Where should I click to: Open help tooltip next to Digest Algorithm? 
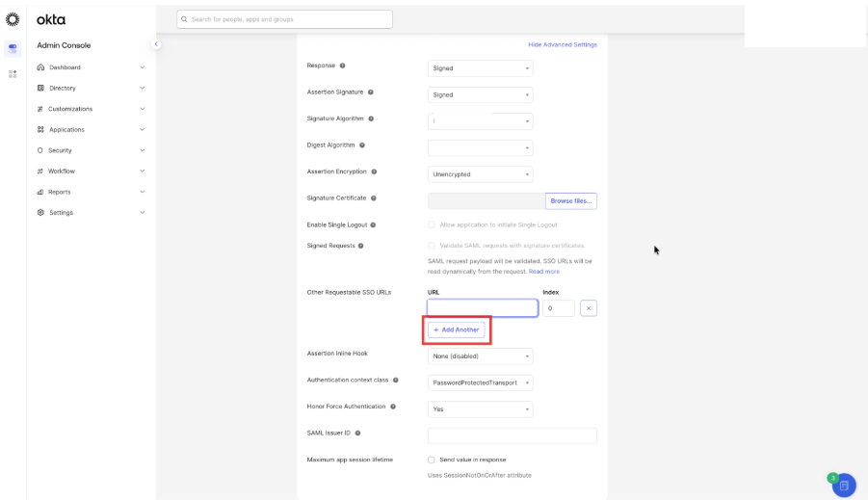point(362,145)
